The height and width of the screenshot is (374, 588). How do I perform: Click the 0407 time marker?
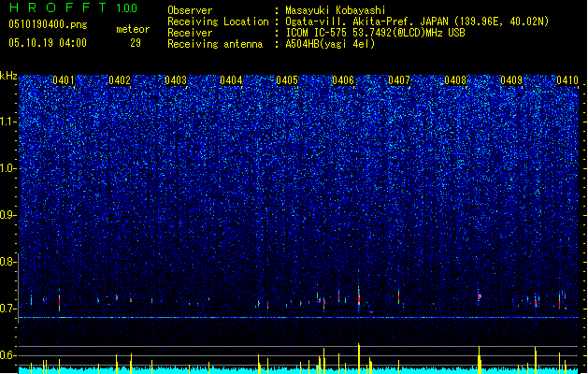[x=399, y=80]
